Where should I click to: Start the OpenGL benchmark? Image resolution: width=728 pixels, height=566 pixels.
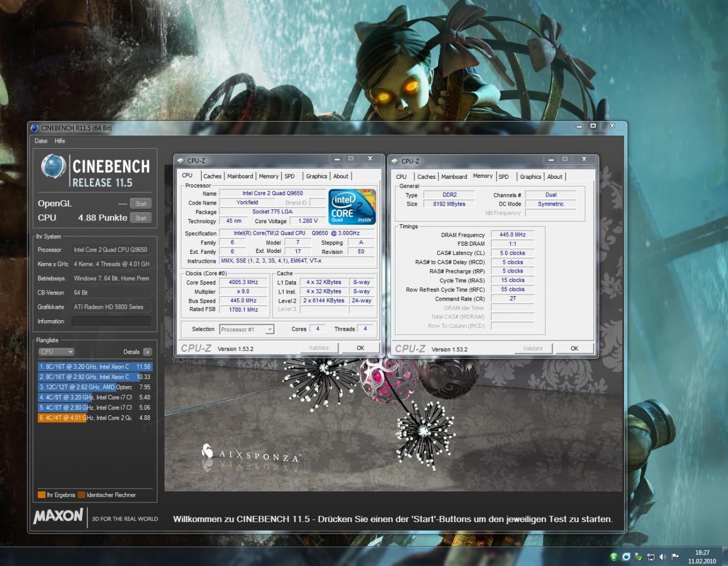tap(140, 203)
